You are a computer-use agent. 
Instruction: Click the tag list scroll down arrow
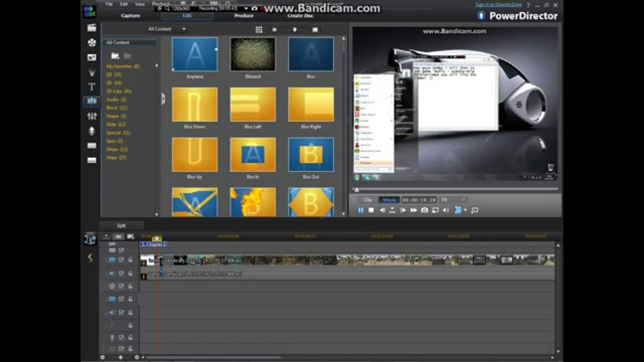[x=156, y=214]
